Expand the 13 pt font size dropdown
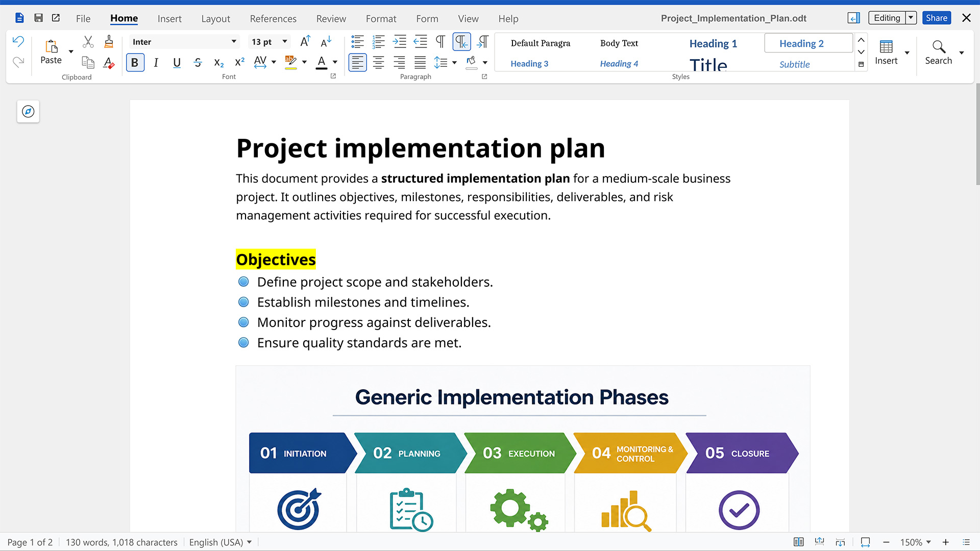 (x=285, y=42)
